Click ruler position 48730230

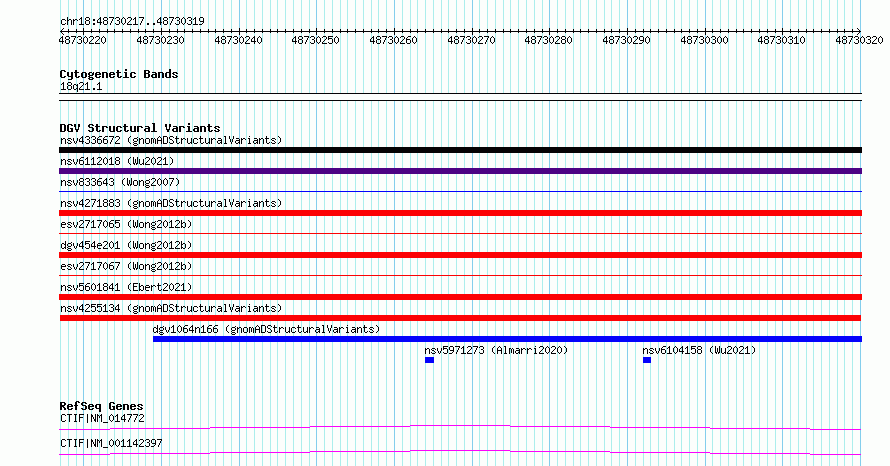(160, 40)
